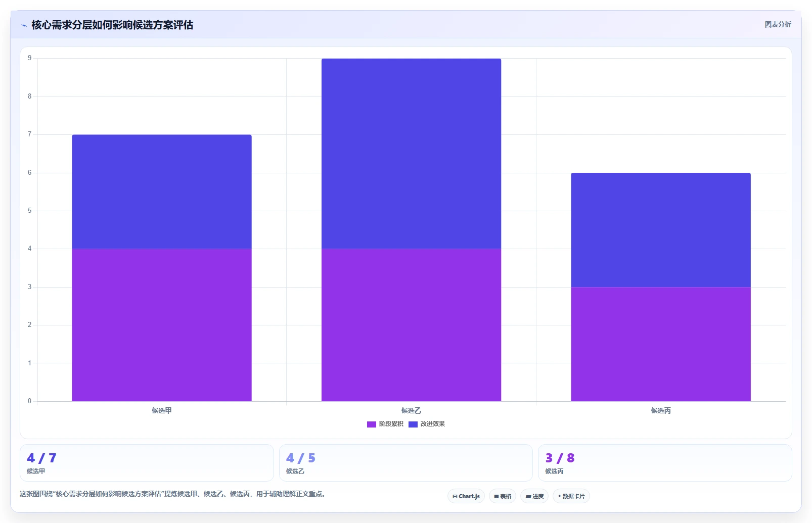This screenshot has width=812, height=523.
Task: Click the 候选丙 x-axis label
Action: [661, 411]
